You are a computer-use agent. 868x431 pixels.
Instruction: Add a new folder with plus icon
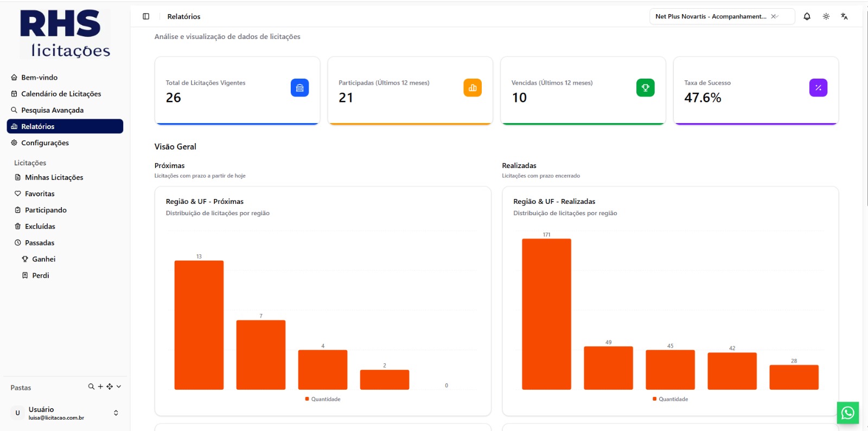pos(100,387)
